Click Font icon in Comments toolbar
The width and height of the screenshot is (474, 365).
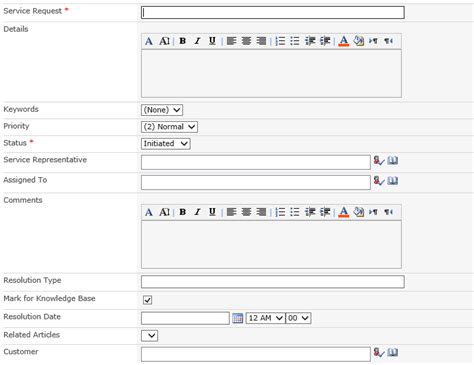149,212
